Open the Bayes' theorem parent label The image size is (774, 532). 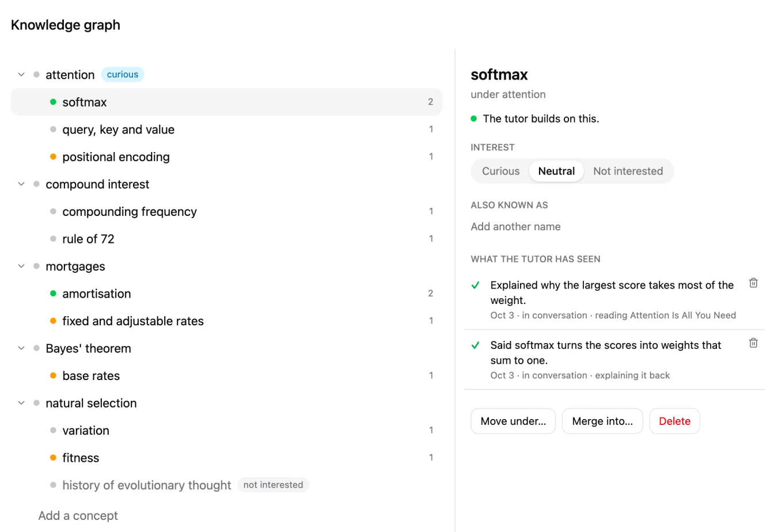tap(88, 348)
